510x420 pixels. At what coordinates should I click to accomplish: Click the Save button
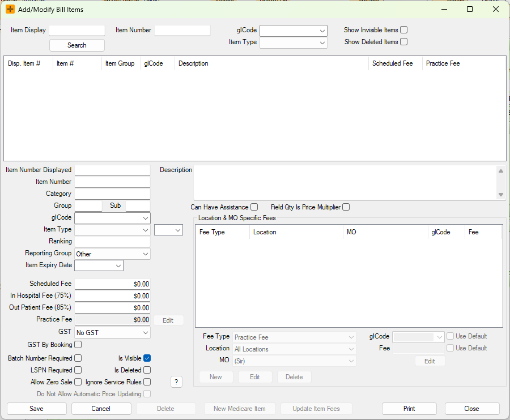pos(37,409)
